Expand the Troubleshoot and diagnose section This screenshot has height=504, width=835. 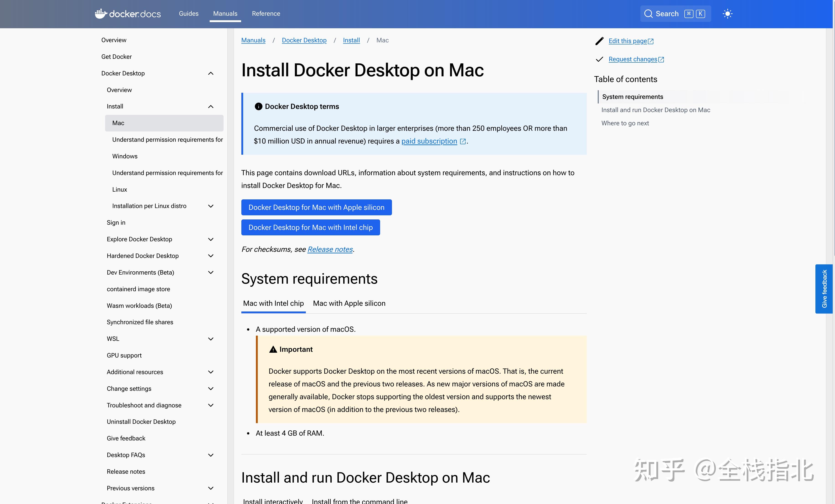(210, 405)
